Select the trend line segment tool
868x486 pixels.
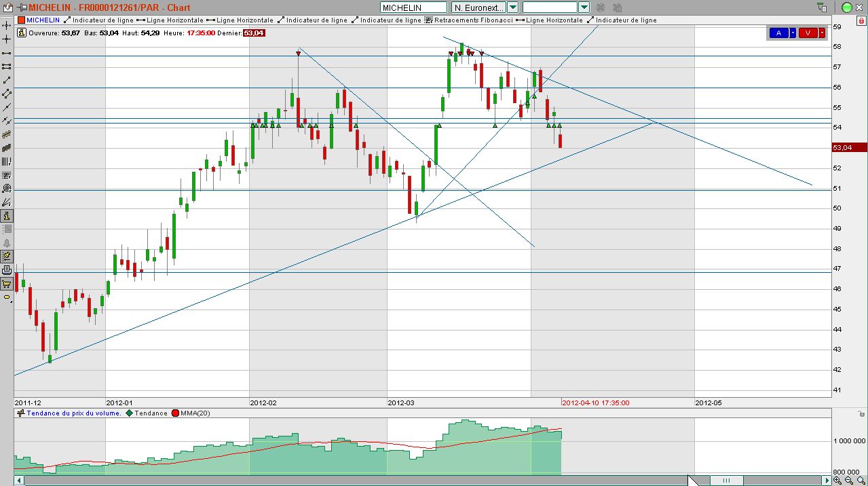[x=7, y=79]
